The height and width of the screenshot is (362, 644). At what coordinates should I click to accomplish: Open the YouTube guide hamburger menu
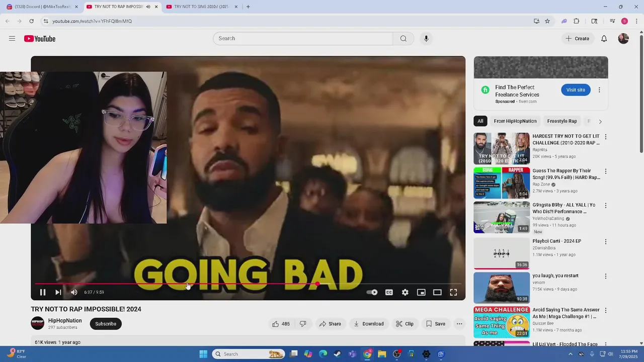point(12,39)
